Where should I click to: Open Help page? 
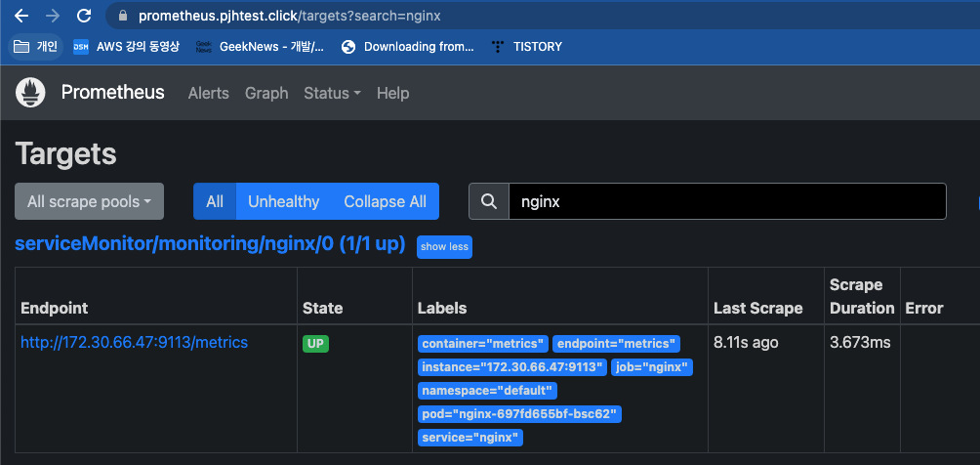[x=393, y=93]
